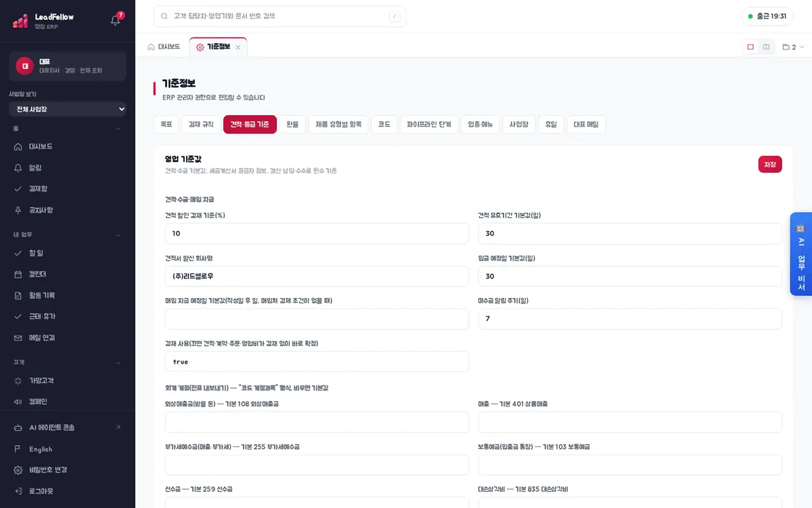Open the 휴일 settings tab
The image size is (812, 508).
click(x=551, y=125)
